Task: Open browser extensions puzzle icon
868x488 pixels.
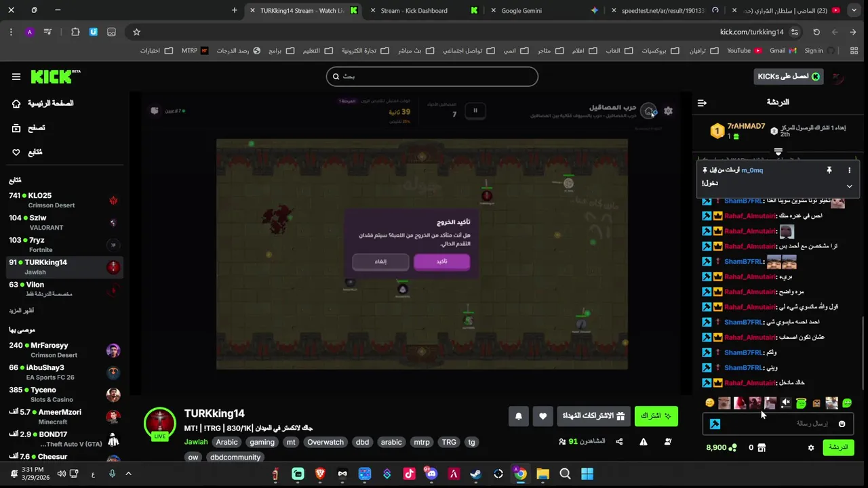Action: (x=75, y=32)
